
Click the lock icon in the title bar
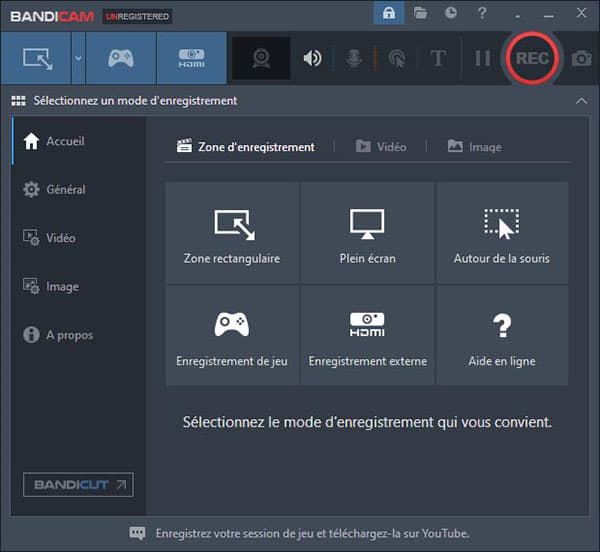(389, 13)
